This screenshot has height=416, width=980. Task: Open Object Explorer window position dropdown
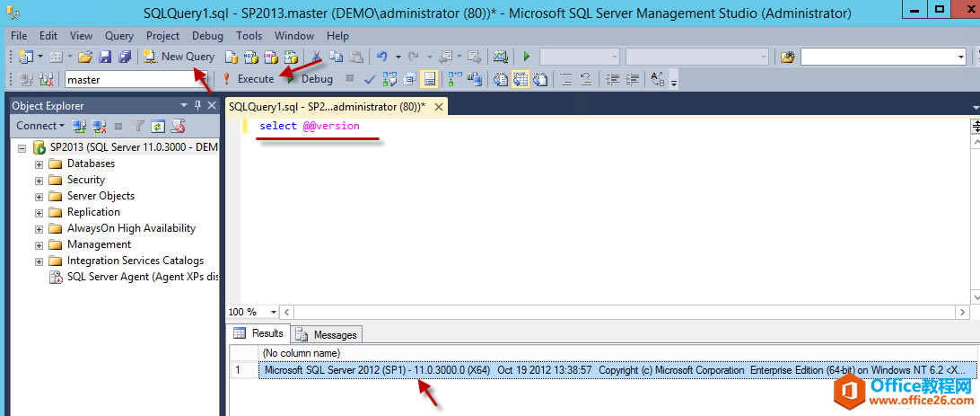(183, 106)
